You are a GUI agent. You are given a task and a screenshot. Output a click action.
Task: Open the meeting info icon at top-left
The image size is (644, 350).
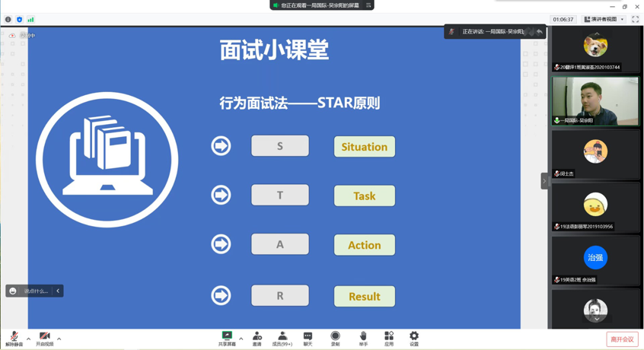[8, 20]
